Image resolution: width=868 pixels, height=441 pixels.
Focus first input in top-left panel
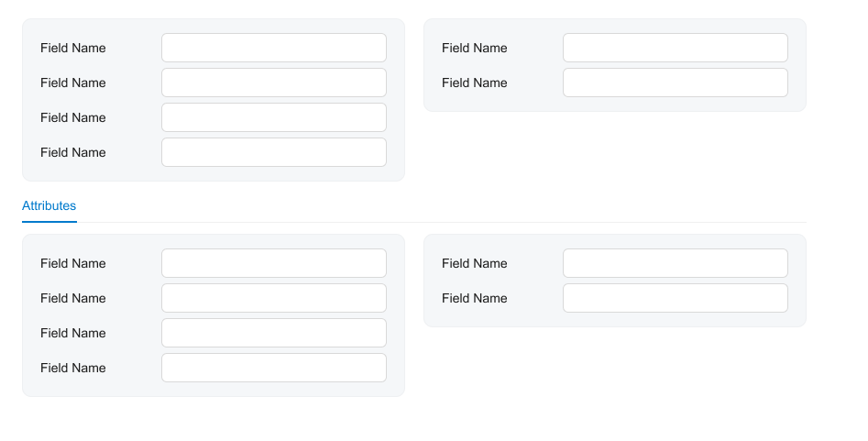tap(273, 48)
